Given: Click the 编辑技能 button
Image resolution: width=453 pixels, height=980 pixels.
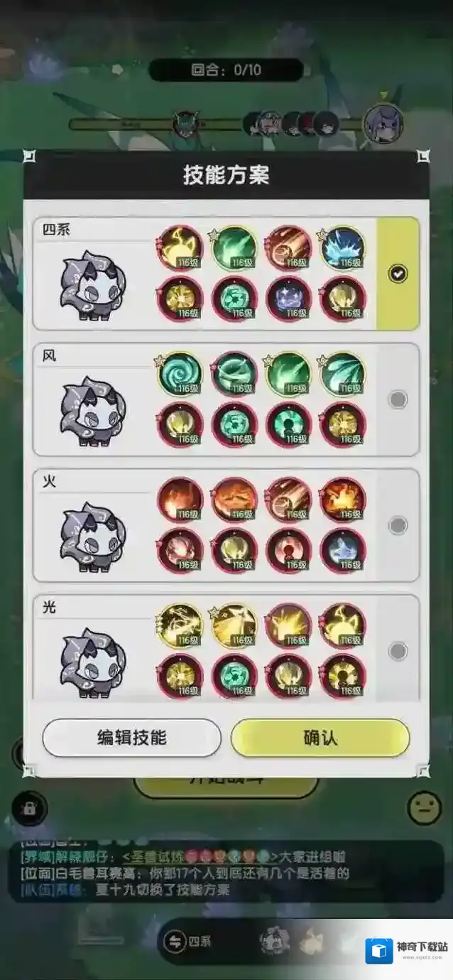Looking at the screenshot, I should pos(132,738).
